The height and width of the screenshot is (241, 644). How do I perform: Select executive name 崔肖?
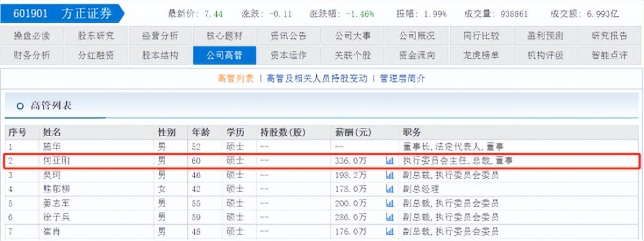click(52, 231)
